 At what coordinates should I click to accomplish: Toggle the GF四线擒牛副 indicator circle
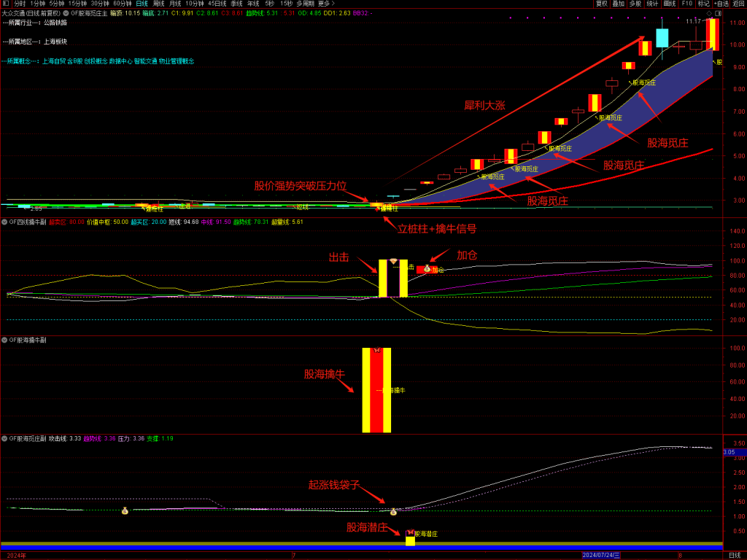(4, 222)
